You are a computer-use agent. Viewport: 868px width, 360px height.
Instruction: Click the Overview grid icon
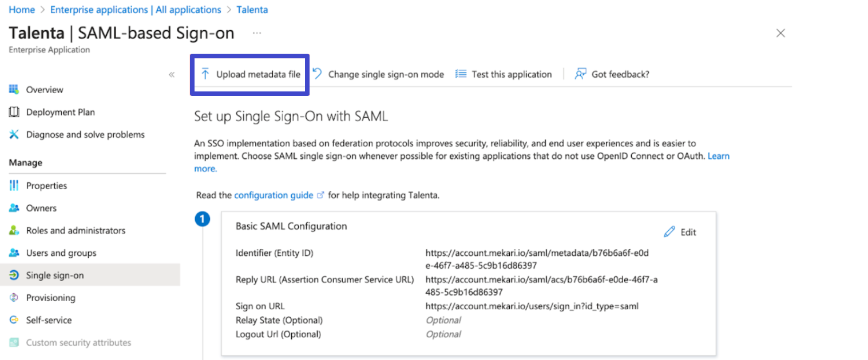click(x=14, y=90)
